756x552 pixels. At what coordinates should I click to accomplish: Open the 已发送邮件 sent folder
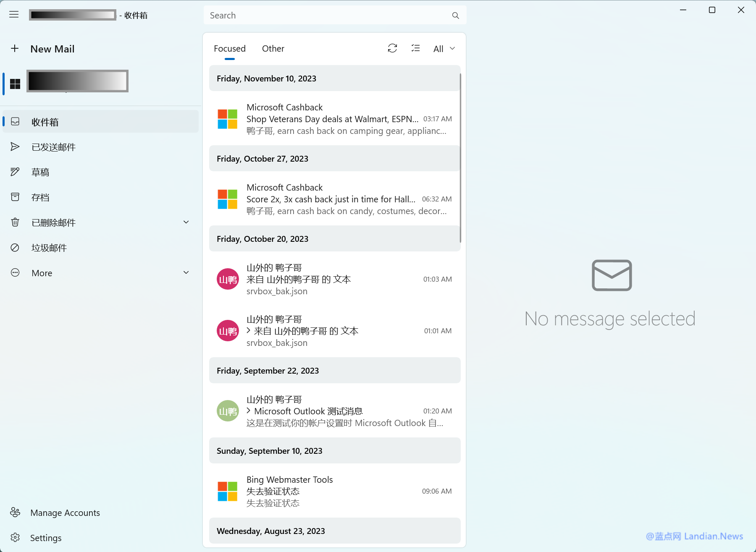tap(53, 147)
